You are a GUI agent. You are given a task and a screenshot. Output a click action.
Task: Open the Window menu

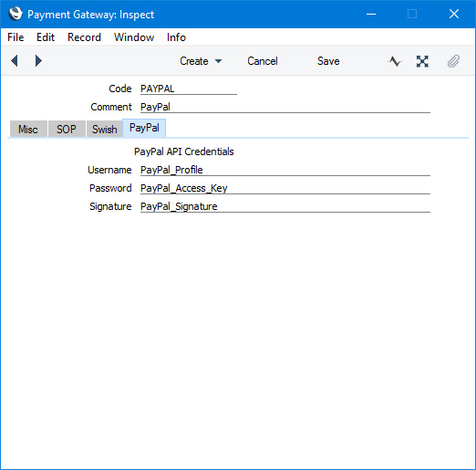click(134, 37)
